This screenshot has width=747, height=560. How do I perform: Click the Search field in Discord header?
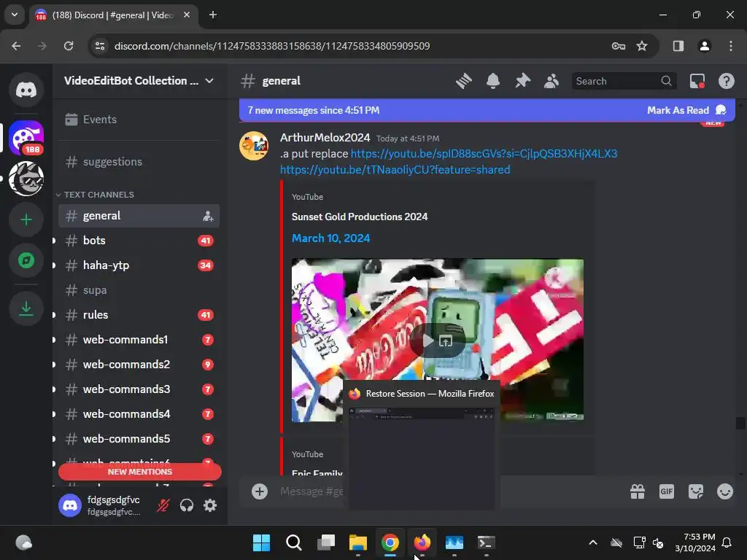tap(624, 81)
